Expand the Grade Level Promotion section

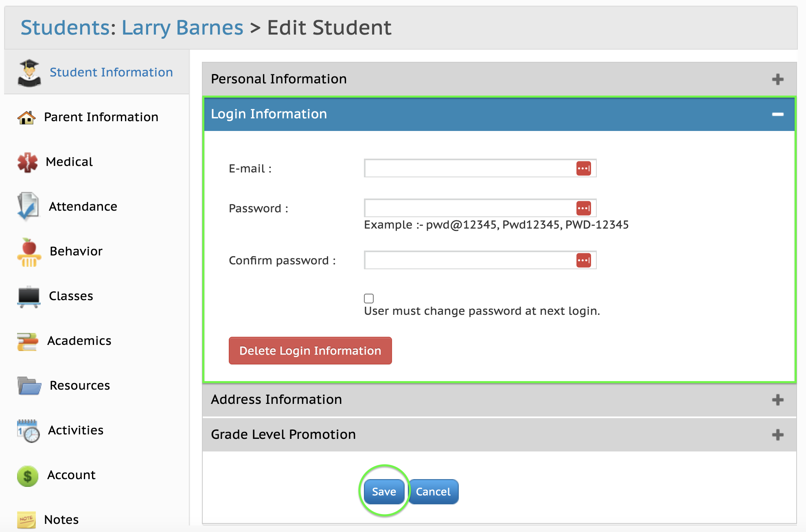coord(778,435)
